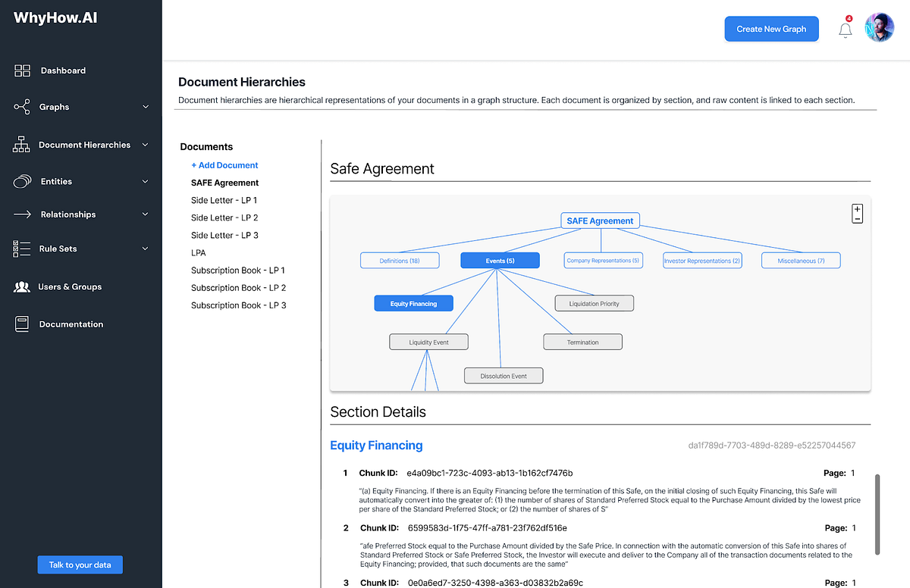Click the Create New Graph button
This screenshot has width=910, height=588.
pyautogui.click(x=771, y=28)
